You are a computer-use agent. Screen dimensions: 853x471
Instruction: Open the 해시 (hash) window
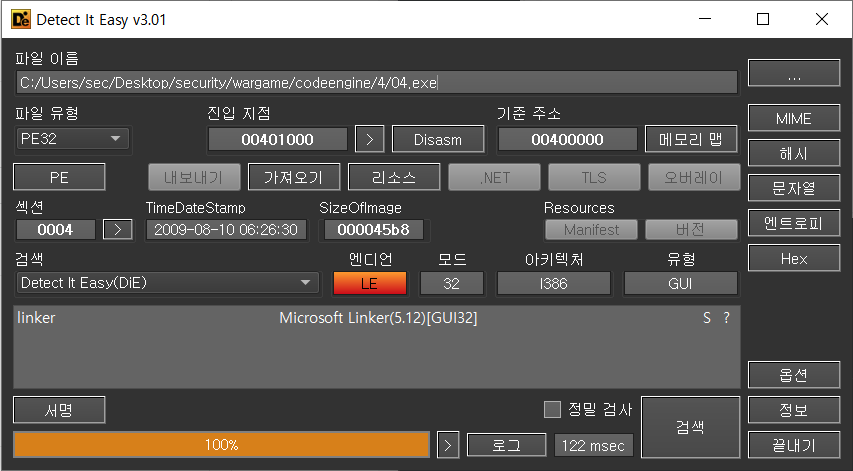click(794, 153)
